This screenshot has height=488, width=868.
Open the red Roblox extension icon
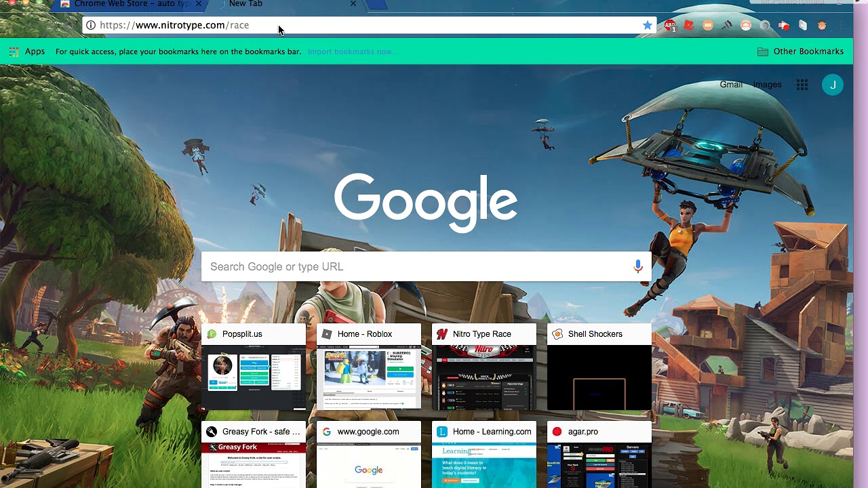[689, 26]
